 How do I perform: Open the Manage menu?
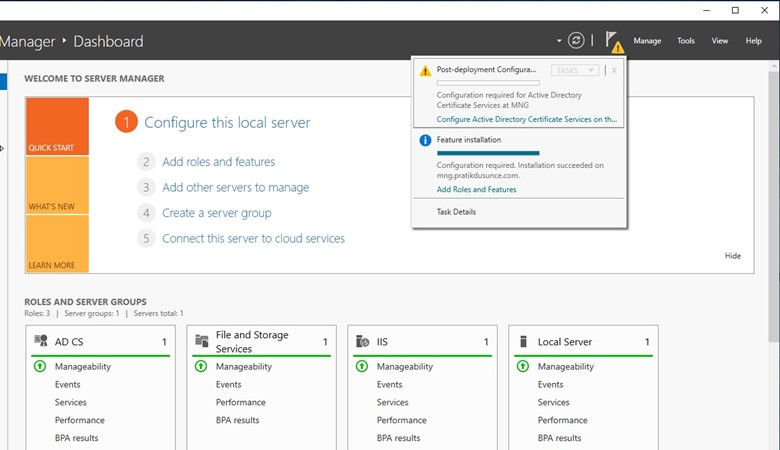click(647, 41)
